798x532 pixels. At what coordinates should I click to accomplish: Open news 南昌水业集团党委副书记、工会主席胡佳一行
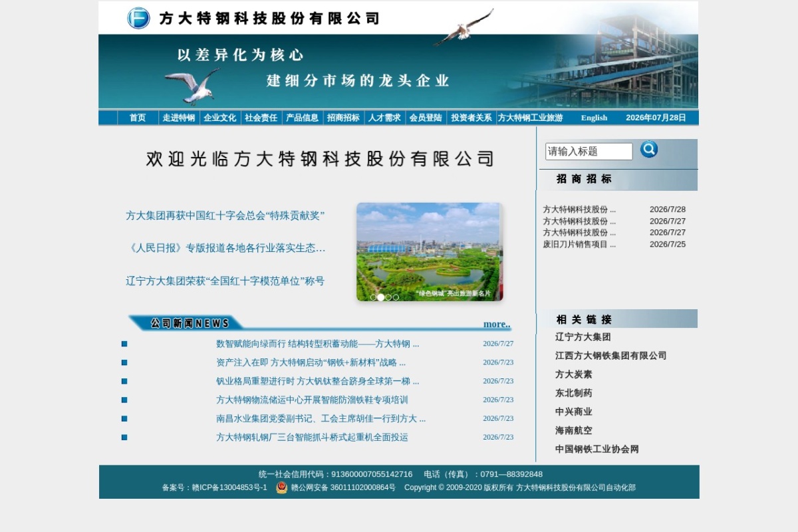[x=321, y=418]
